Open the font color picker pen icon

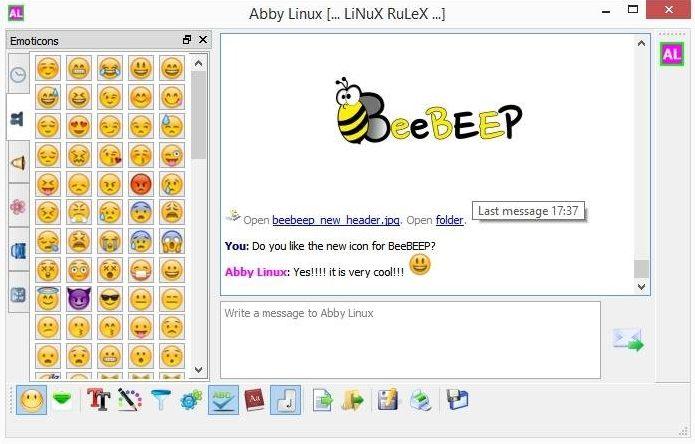[130, 400]
